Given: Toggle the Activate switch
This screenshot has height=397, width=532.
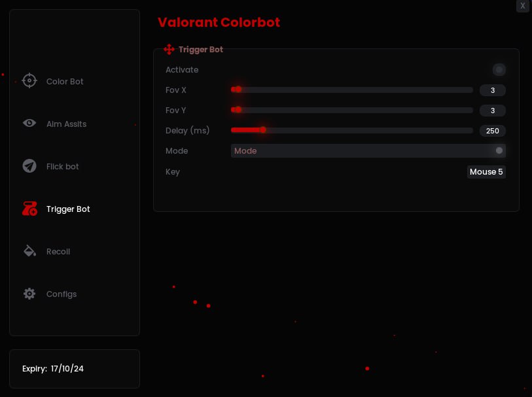Looking at the screenshot, I should (499, 69).
